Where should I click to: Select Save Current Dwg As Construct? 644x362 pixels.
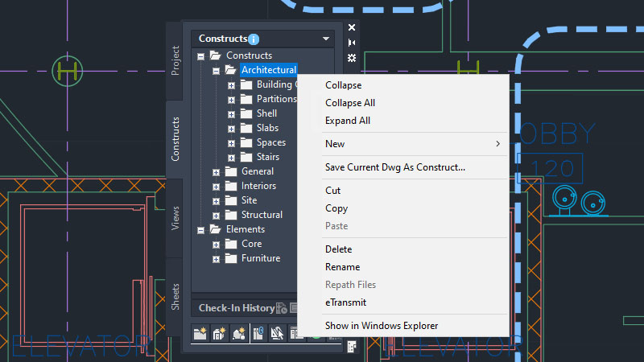(x=394, y=167)
